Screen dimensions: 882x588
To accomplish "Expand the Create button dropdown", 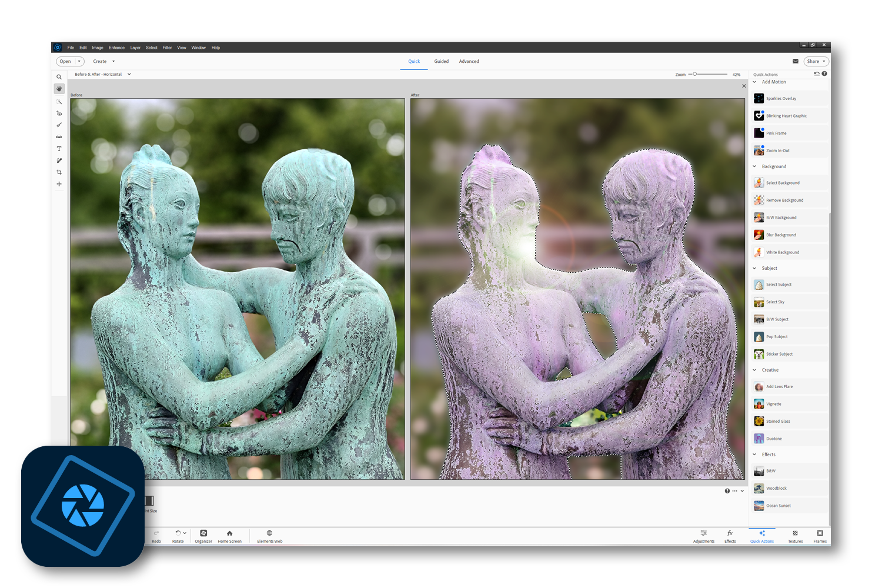I will [x=112, y=61].
